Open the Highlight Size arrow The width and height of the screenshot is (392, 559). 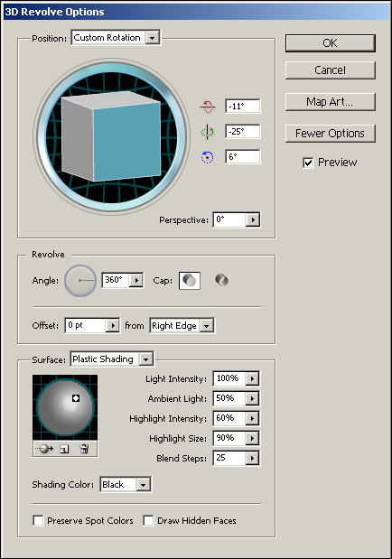pos(252,438)
